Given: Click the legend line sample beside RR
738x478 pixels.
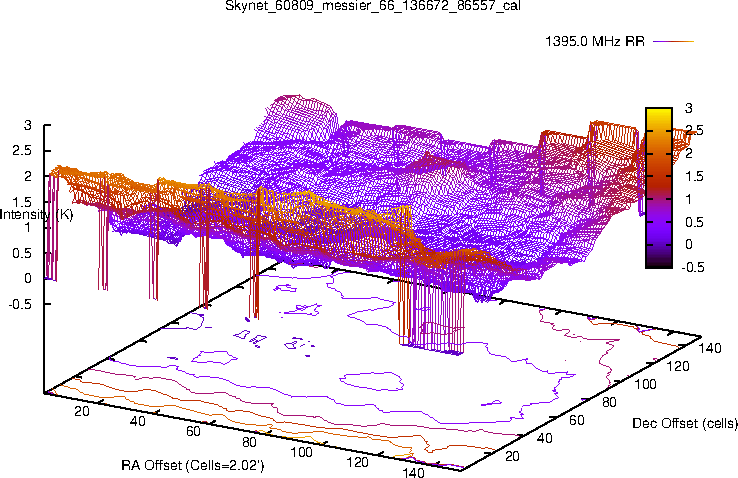Looking at the screenshot, I should (x=674, y=41).
